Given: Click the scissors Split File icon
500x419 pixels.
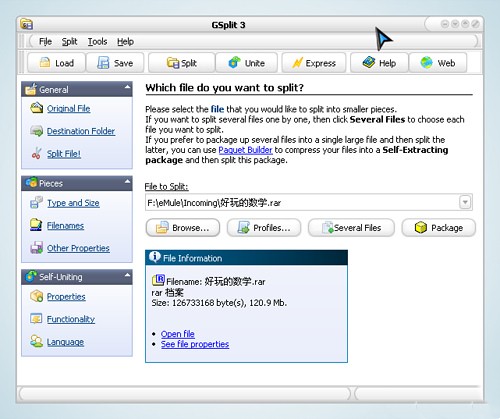Looking at the screenshot, I should point(36,153).
